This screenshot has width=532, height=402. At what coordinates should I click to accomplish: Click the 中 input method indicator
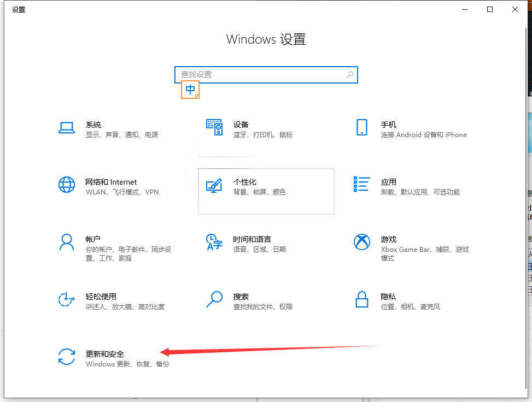(190, 90)
